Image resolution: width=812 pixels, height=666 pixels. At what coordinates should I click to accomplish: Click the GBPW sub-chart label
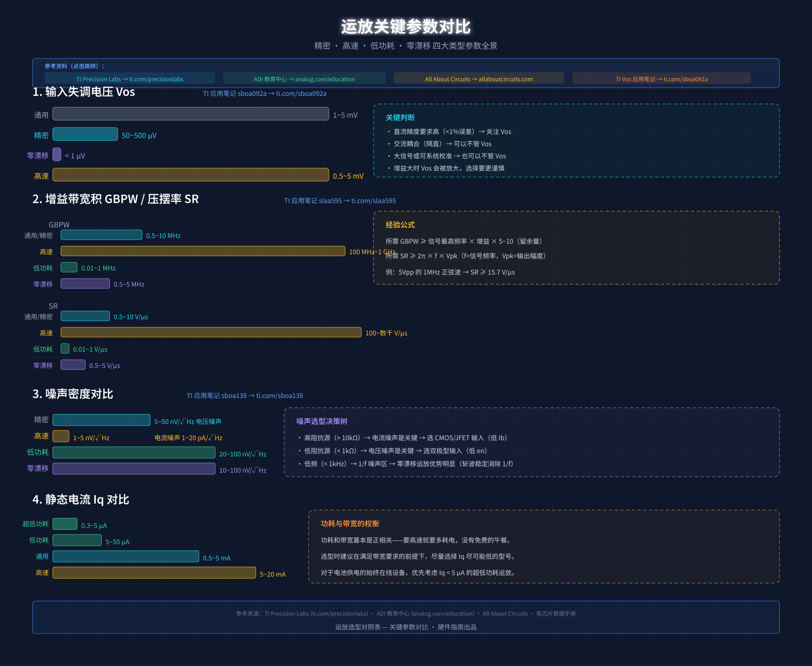pos(59,225)
